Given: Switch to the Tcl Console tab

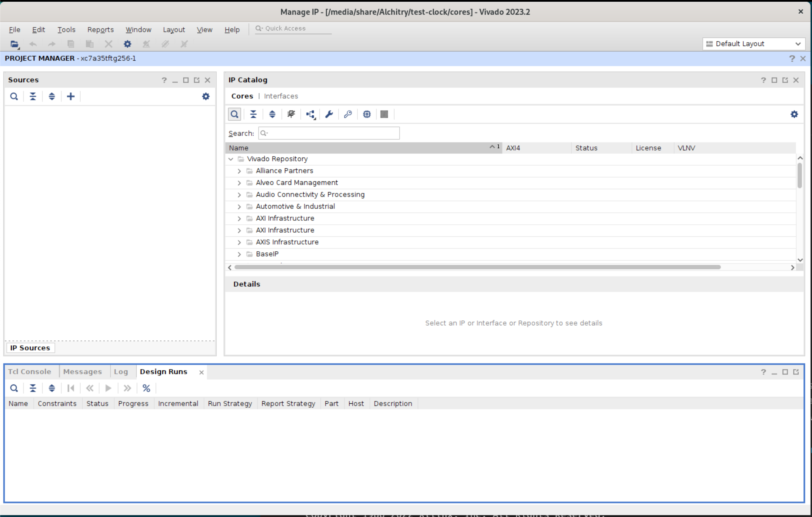Looking at the screenshot, I should [x=30, y=372].
